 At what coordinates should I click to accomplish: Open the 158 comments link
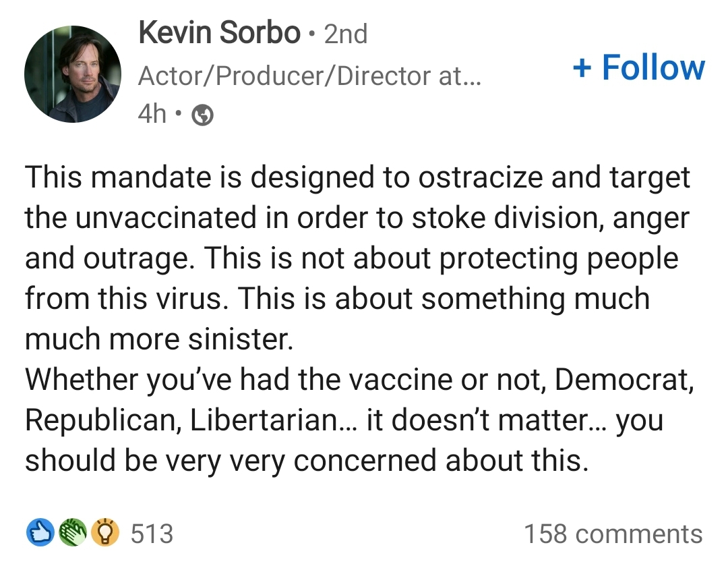click(x=613, y=534)
